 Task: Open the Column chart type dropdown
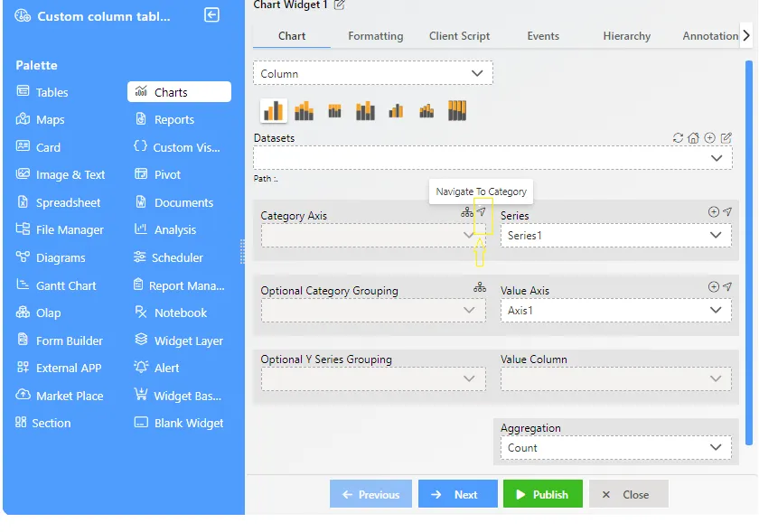(372, 73)
